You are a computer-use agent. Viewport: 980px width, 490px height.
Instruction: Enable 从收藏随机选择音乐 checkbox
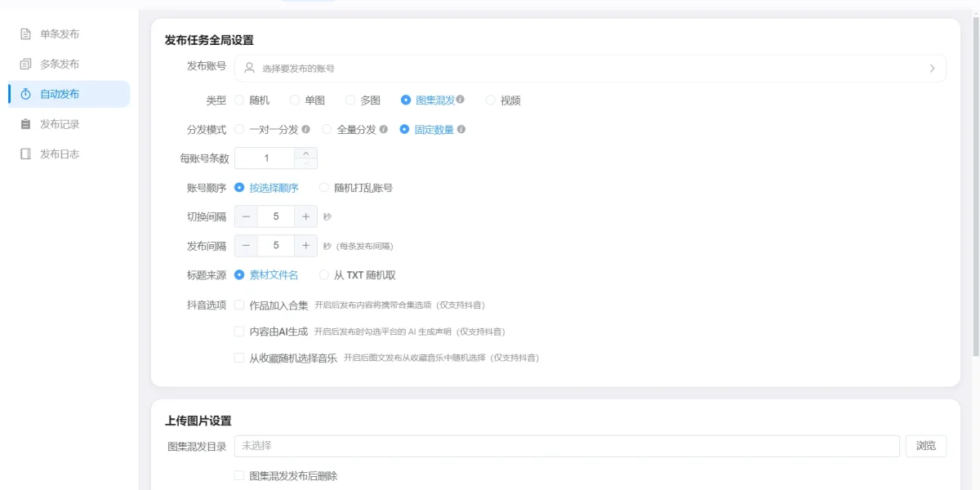pos(239,357)
